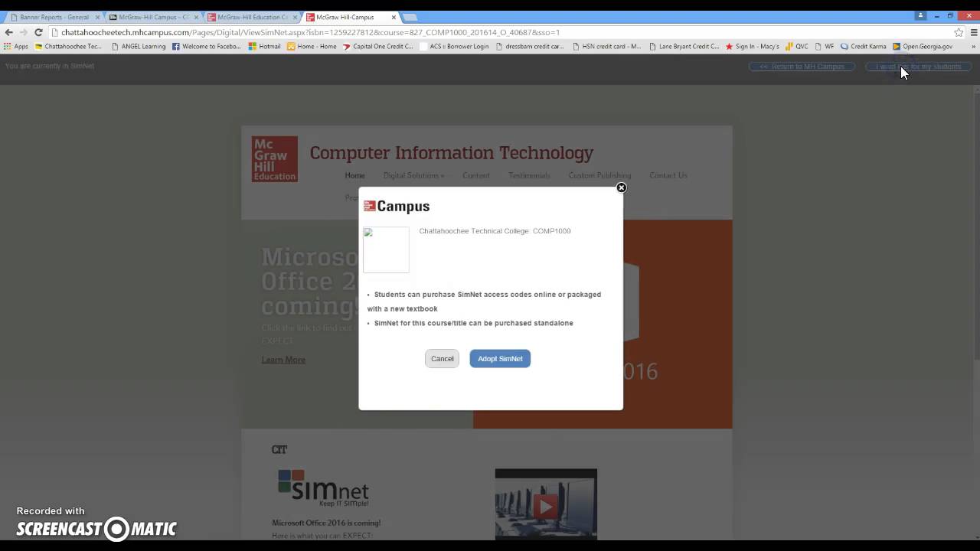This screenshot has height=551, width=980.
Task: Click the Learn More link
Action: tap(283, 360)
